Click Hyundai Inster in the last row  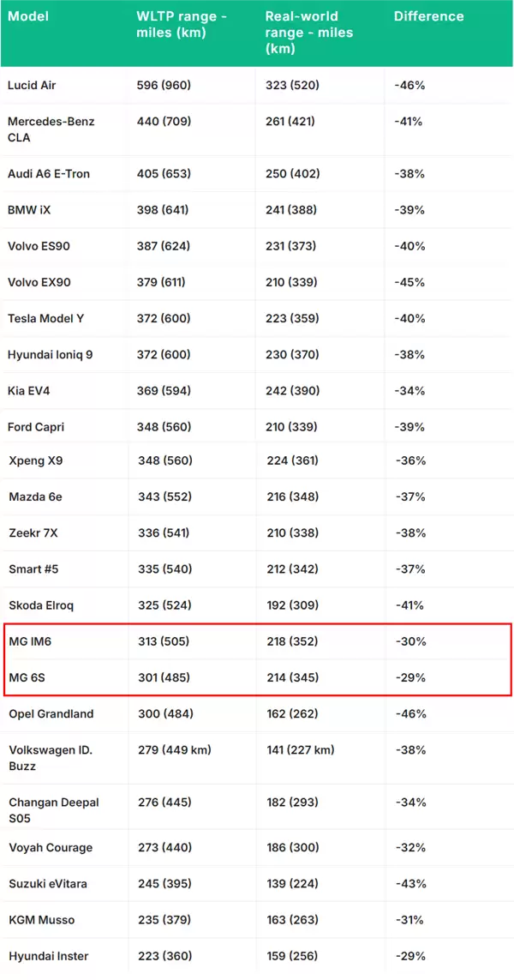(x=48, y=956)
